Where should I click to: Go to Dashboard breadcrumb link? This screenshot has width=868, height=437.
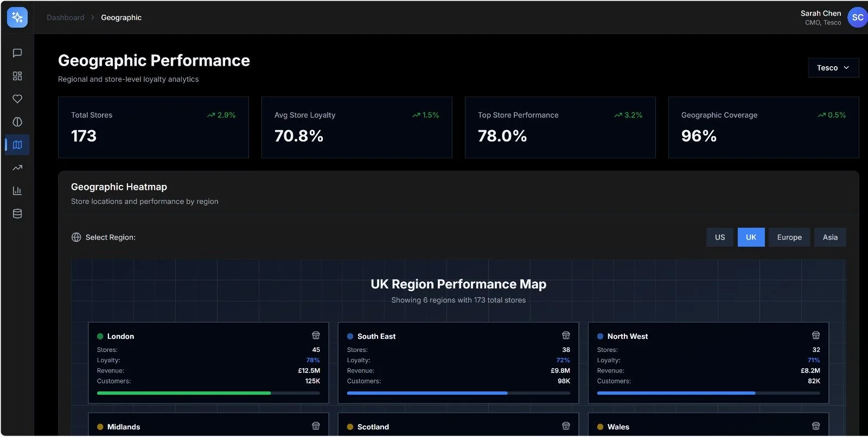(66, 17)
